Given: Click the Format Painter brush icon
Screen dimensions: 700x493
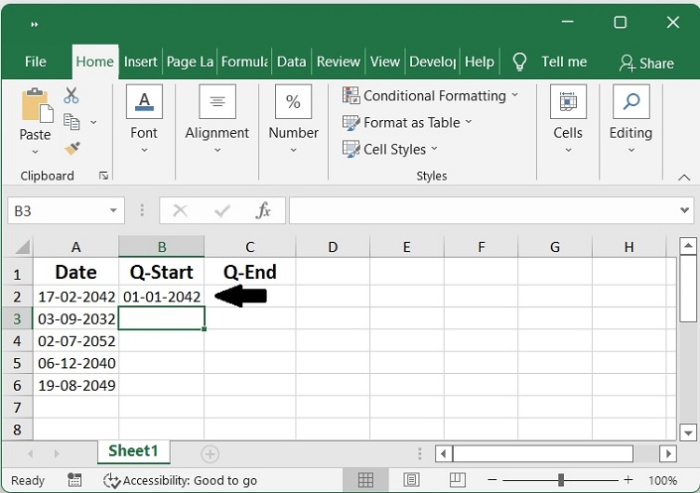Looking at the screenshot, I should point(71,148).
